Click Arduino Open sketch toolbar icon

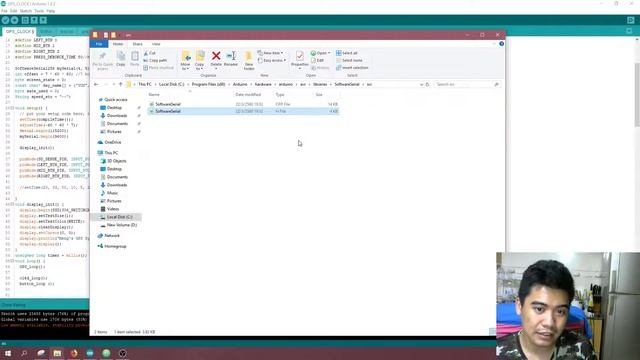pyautogui.click(x=34, y=20)
